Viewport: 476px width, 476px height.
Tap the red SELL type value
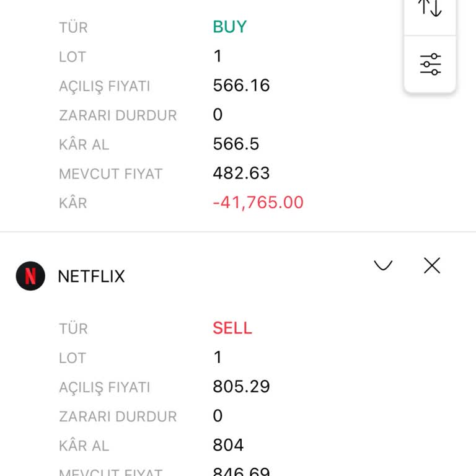(x=232, y=328)
